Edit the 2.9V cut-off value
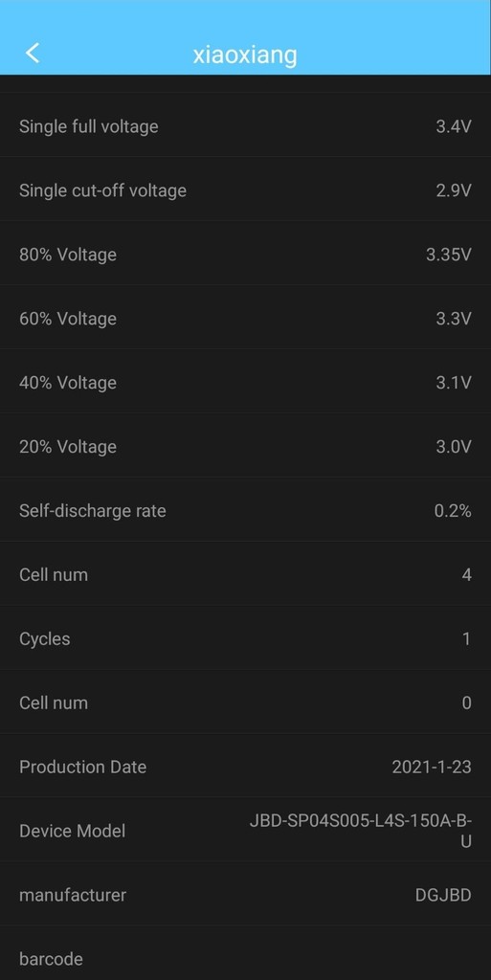The height and width of the screenshot is (980, 491). point(454,190)
